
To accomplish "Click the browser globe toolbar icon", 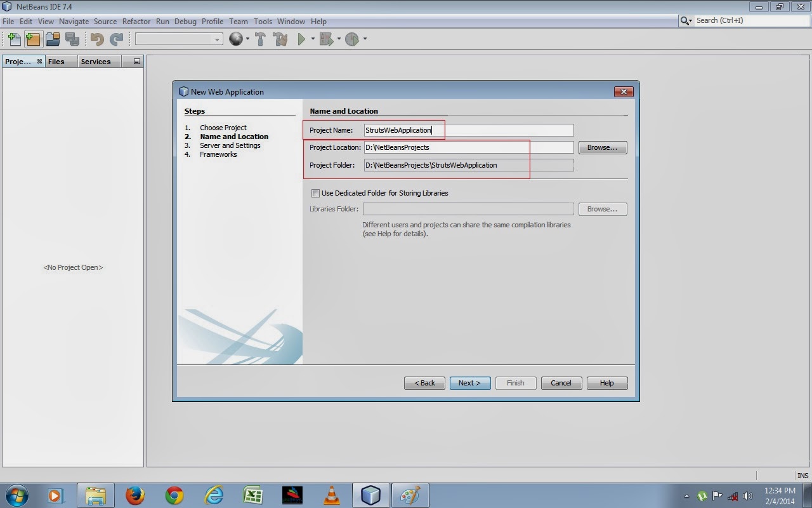I will (x=236, y=39).
